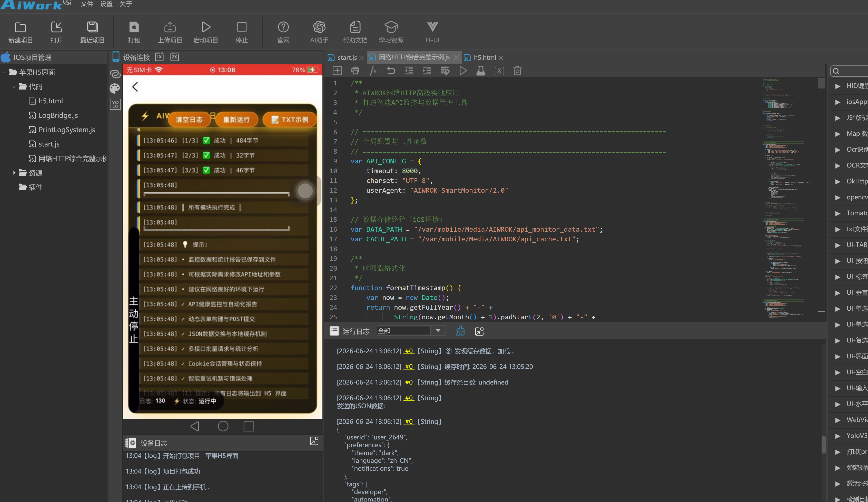Viewport: 868px width, 502px height.
Task: Toggle comment with the /* icon
Action: (373, 71)
